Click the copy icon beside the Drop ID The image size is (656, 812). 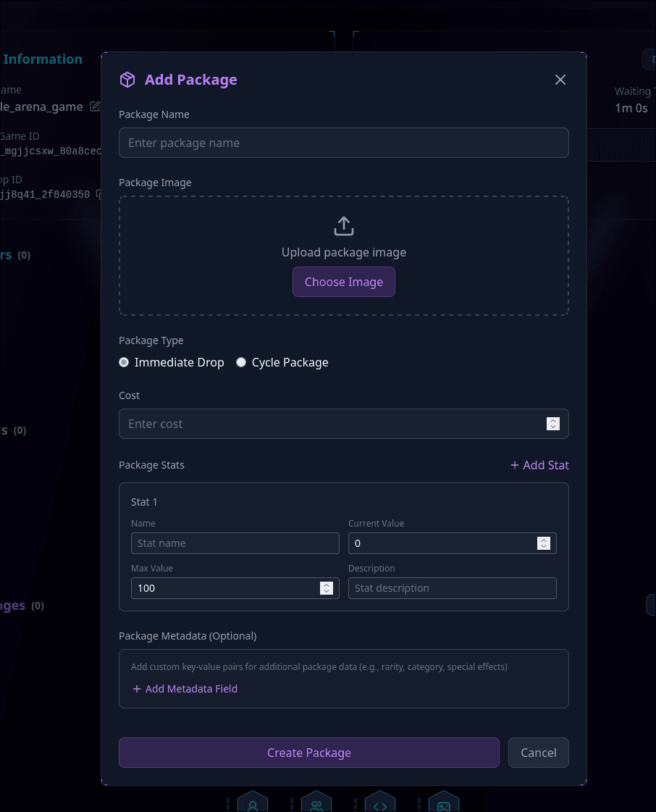point(98,194)
